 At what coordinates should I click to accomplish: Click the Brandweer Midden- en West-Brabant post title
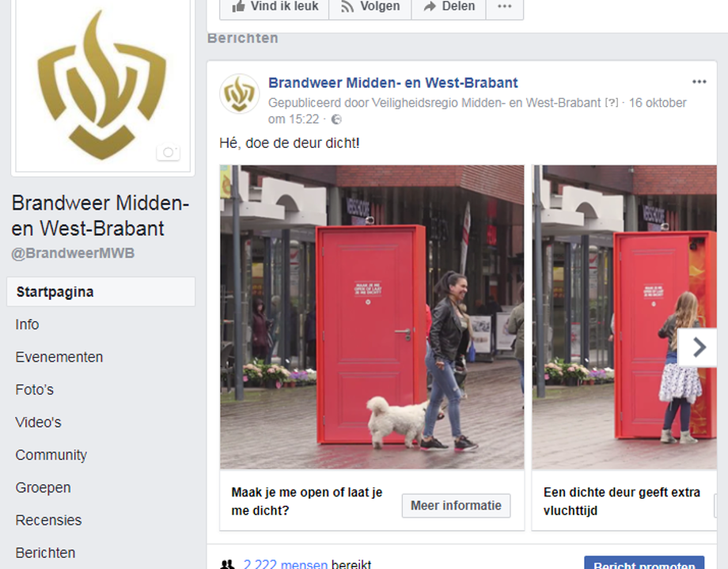click(x=392, y=82)
